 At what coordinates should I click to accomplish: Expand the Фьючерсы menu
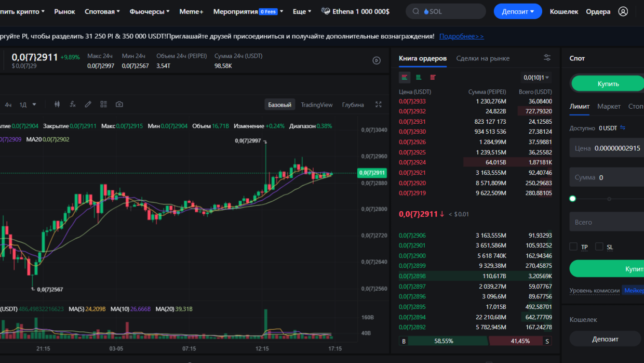[x=150, y=11]
